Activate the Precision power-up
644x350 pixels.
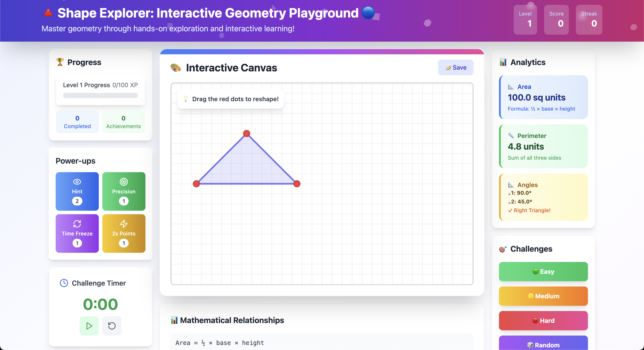[x=124, y=191]
